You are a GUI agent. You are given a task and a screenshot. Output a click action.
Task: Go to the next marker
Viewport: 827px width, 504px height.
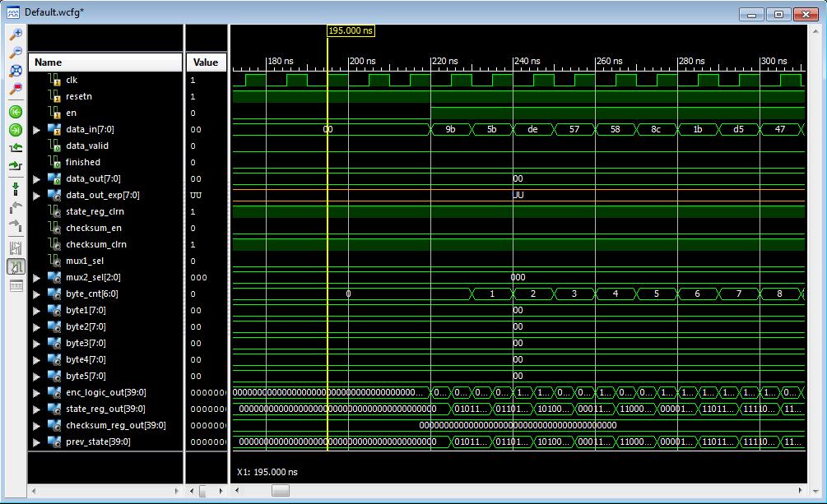[x=16, y=225]
